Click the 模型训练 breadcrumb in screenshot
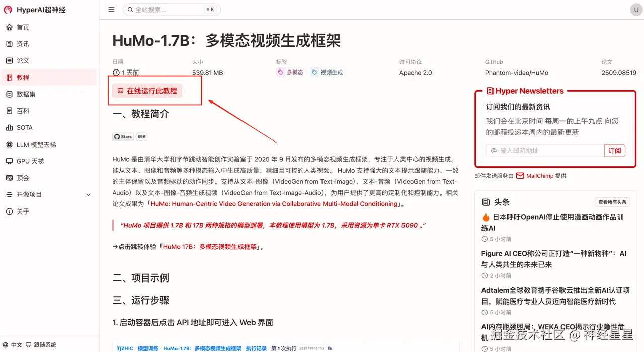This screenshot has width=644, height=352. (x=148, y=348)
